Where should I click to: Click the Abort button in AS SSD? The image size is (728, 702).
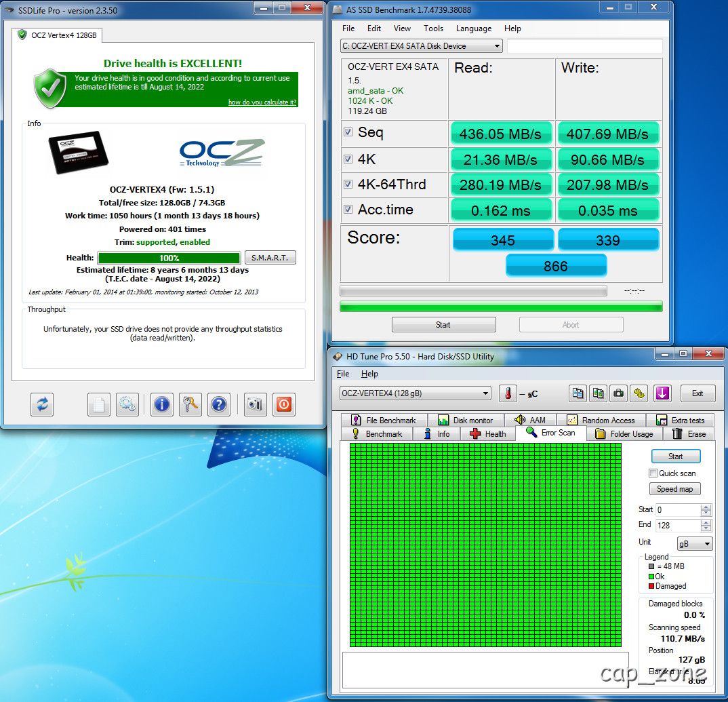coord(571,325)
